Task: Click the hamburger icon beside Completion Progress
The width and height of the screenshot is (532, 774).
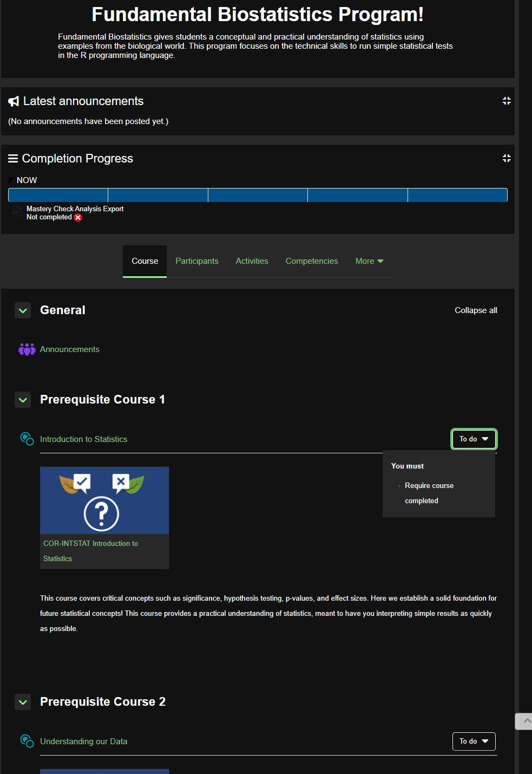Action: (x=13, y=159)
